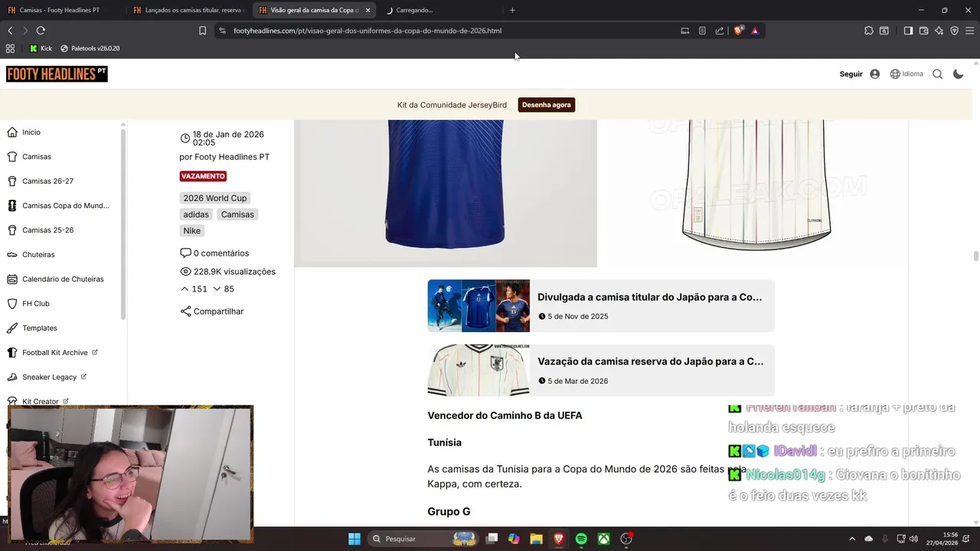This screenshot has width=980, height=551.
Task: Click the blue Japan shirt image
Action: pyautogui.click(x=446, y=193)
